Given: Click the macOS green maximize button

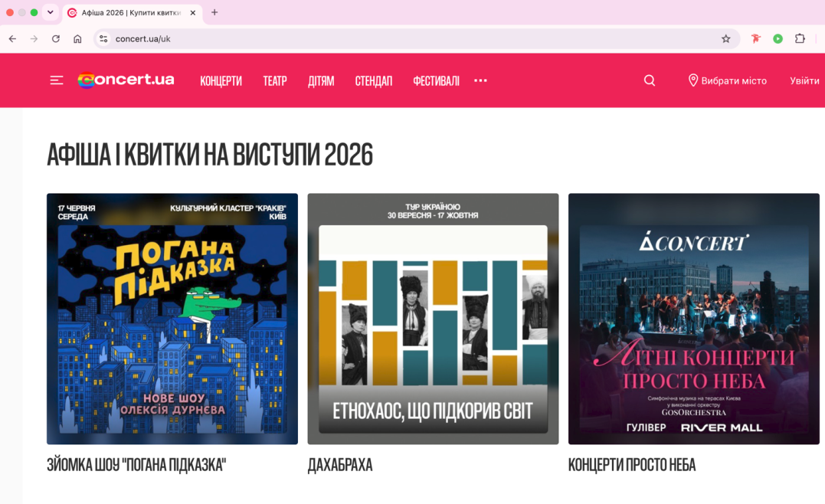Looking at the screenshot, I should pyautogui.click(x=34, y=12).
